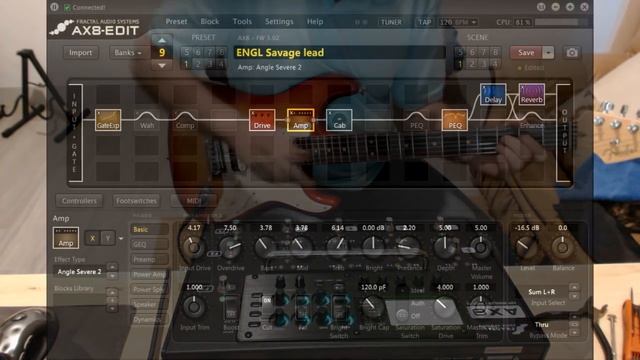This screenshot has height=360, width=640.
Task: Select scene 1 in SCENE section
Action: coord(460,64)
